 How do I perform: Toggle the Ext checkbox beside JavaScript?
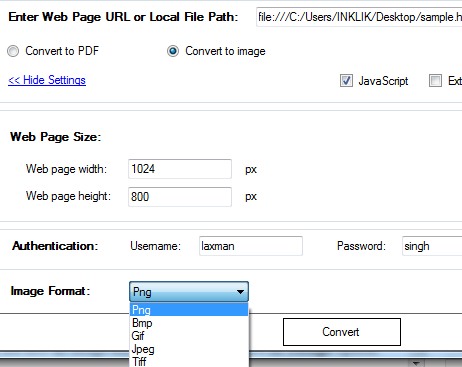click(x=435, y=81)
